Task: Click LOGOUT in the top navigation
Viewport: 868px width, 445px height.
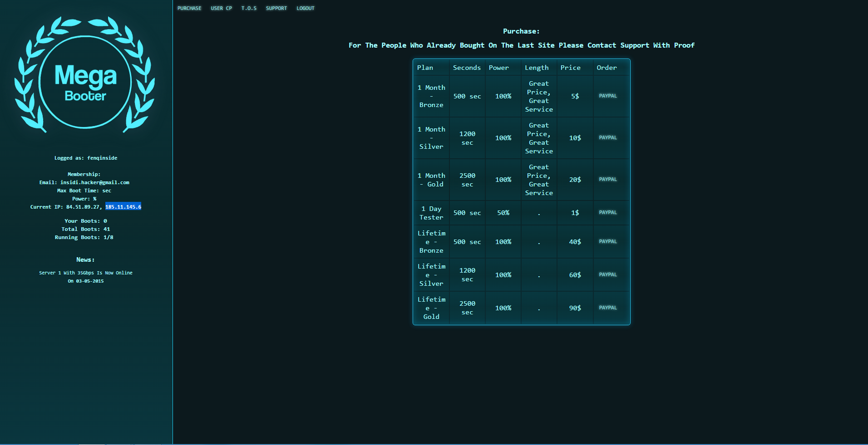Action: [305, 8]
